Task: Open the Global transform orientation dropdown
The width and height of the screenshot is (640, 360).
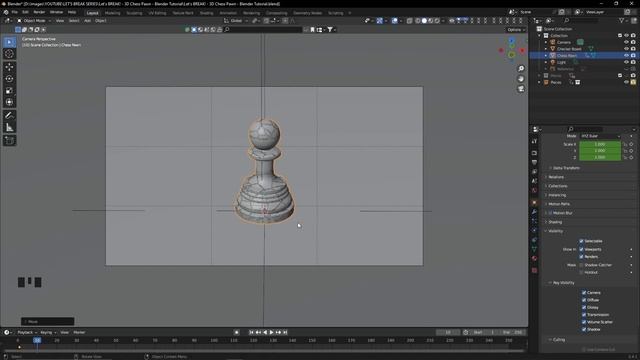Action: (x=236, y=20)
